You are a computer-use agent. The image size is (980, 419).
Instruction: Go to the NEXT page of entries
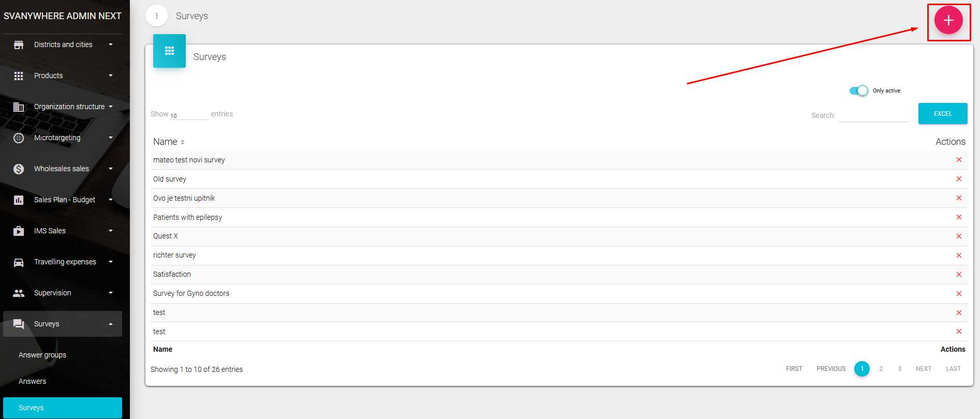[923, 369]
